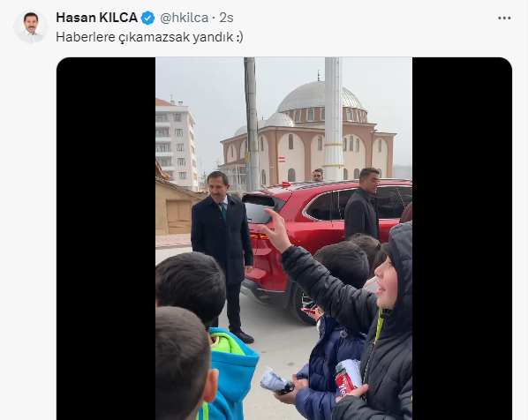Click the white apartment building in video
Image resolution: width=528 pixels, height=420 pixels.
[x=176, y=145]
